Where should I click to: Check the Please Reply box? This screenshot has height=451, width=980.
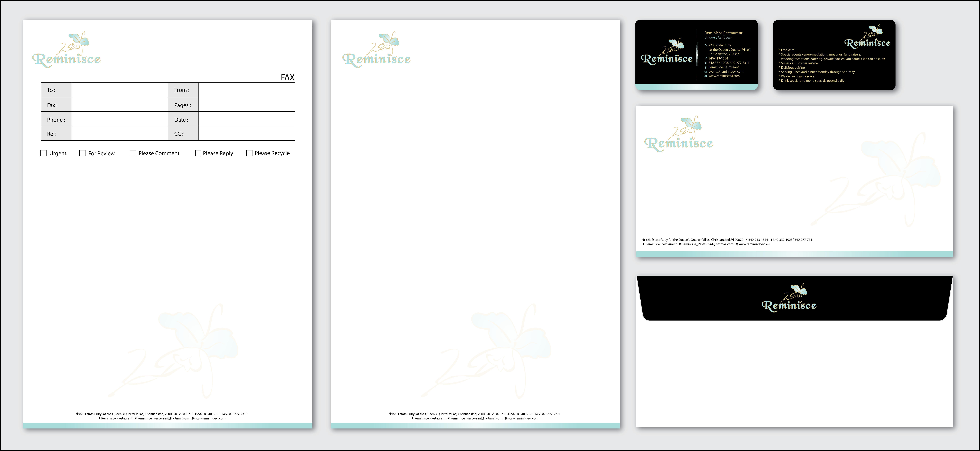coord(198,153)
